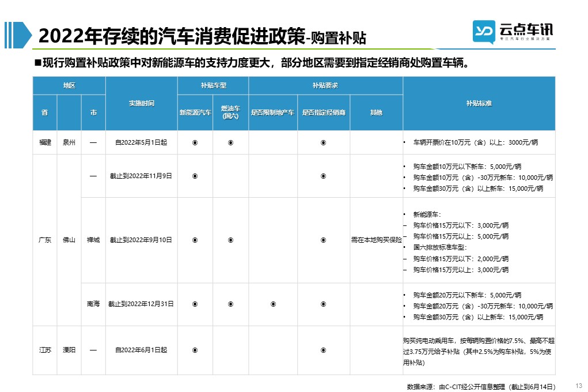Click the 市 column header
The height and width of the screenshot is (392, 588).
pyautogui.click(x=93, y=112)
